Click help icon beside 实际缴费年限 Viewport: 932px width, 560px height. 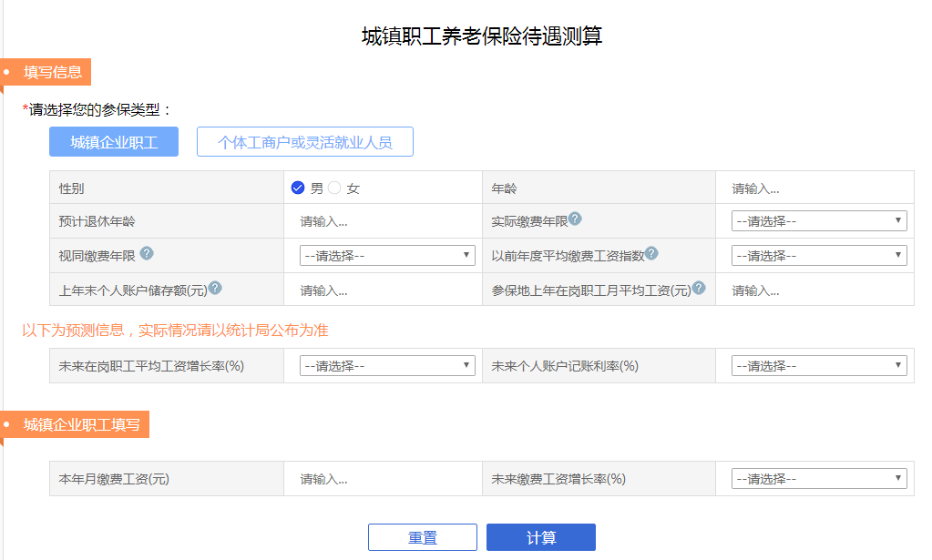click(576, 219)
